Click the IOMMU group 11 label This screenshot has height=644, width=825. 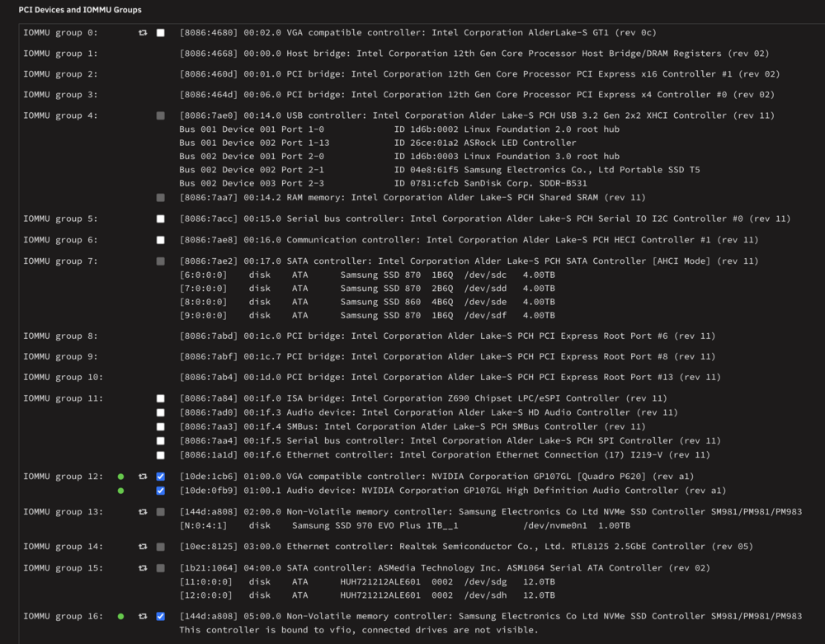coord(64,398)
